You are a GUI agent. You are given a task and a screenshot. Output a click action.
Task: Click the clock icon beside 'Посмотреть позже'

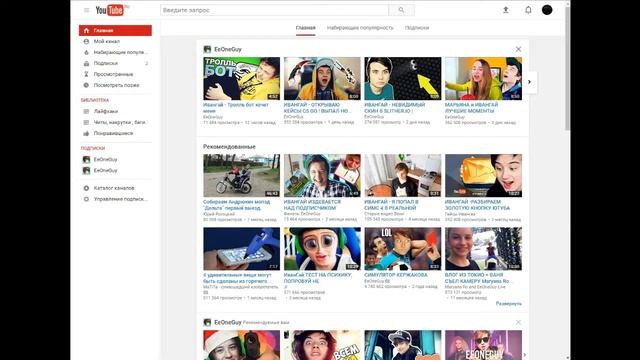86,85
